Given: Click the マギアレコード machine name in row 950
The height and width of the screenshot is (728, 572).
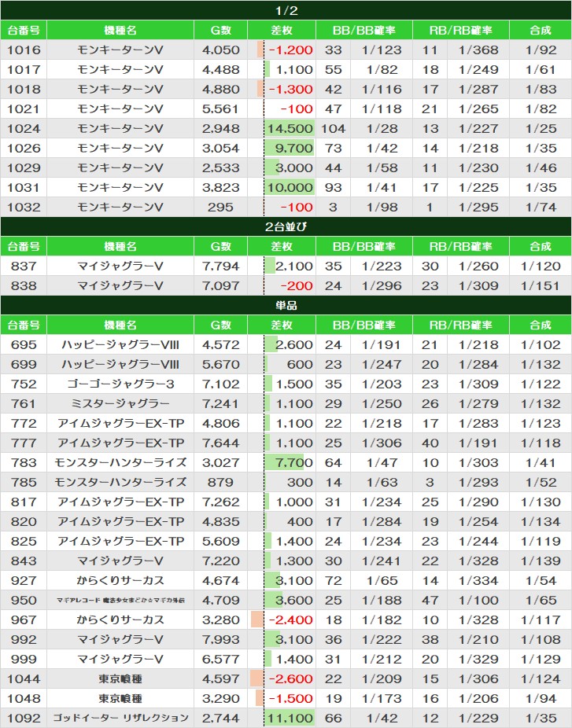Looking at the screenshot, I should tap(120, 600).
